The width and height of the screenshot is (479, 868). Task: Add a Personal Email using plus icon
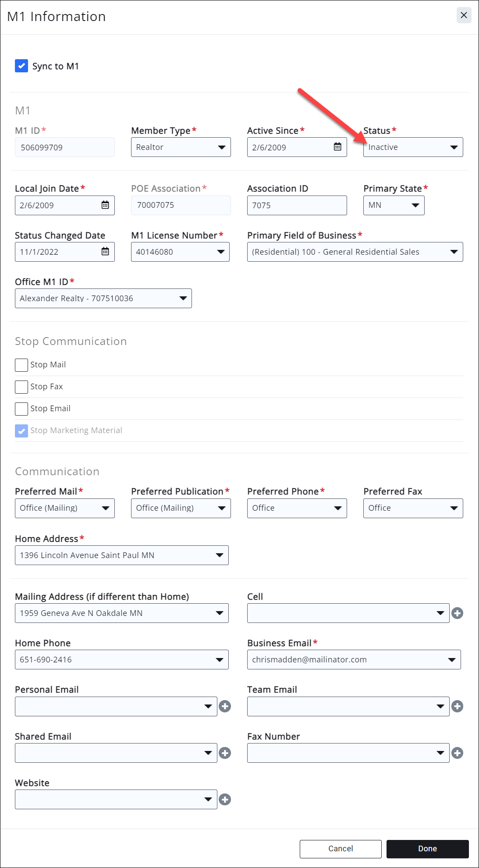coord(225,706)
